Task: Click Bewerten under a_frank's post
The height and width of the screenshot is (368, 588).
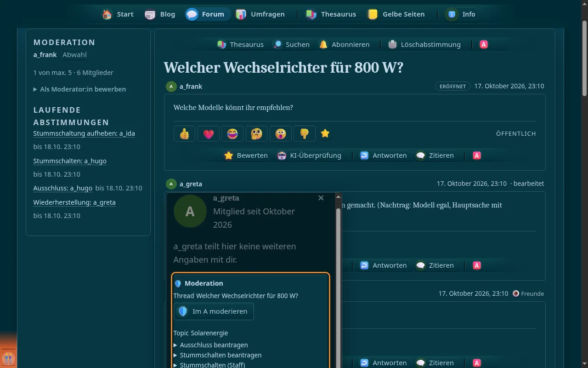Action: tap(246, 155)
